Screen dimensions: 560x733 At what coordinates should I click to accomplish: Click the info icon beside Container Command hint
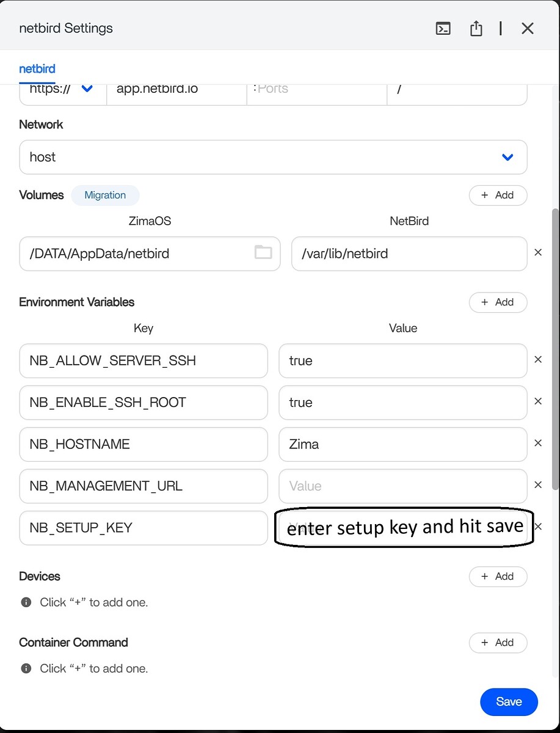[x=26, y=668]
